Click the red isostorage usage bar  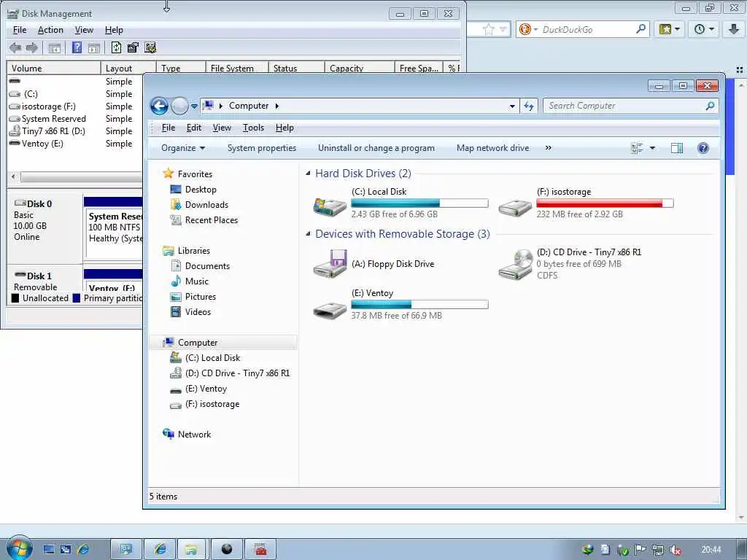(605, 203)
